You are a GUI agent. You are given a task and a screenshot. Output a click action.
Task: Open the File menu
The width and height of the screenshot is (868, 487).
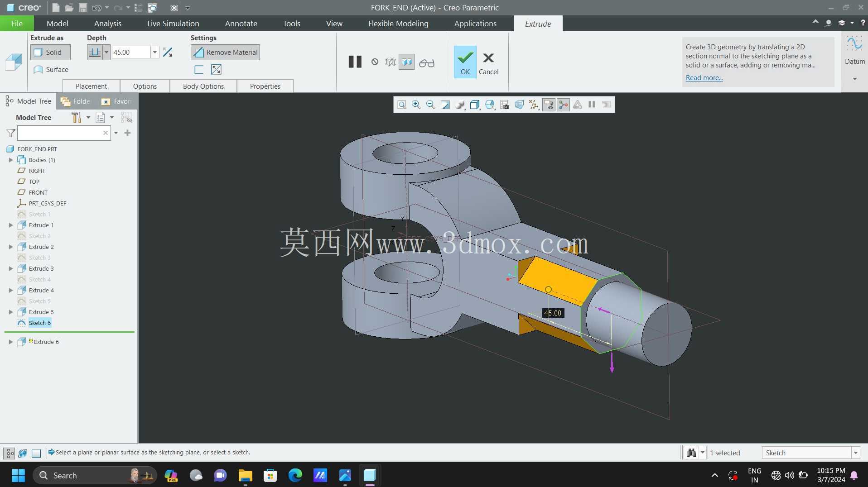coord(17,24)
